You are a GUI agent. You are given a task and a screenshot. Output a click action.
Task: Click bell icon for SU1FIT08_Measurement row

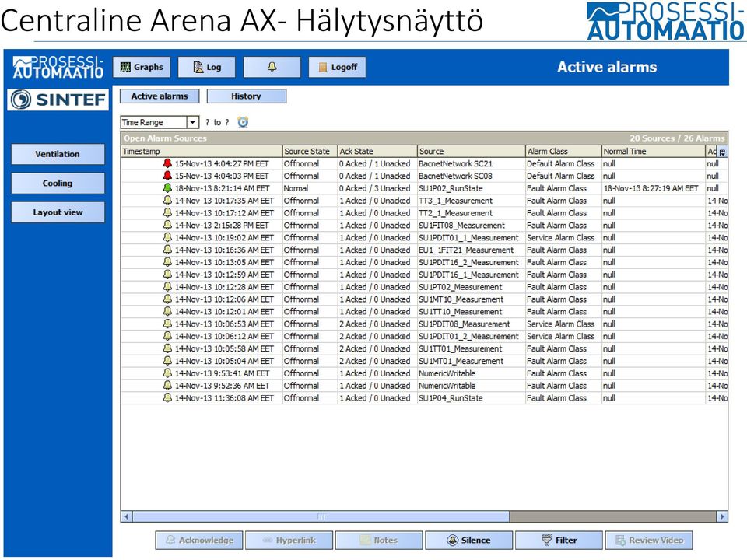pos(167,226)
